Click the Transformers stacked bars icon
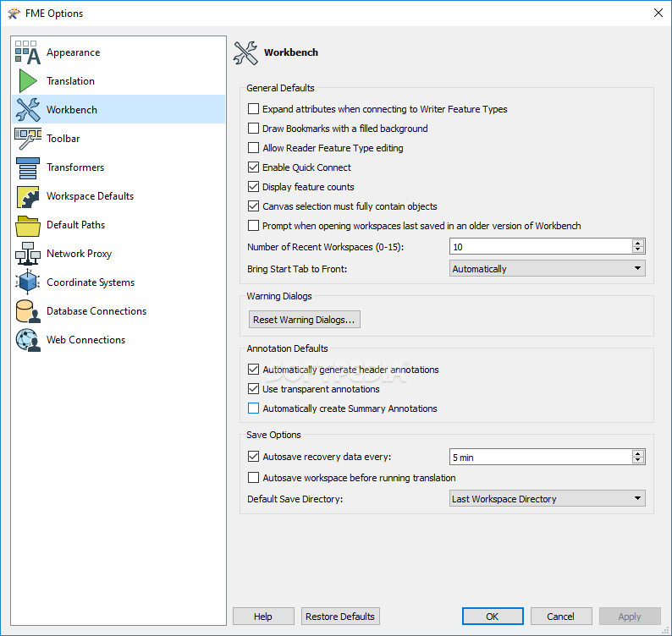This screenshot has height=636, width=672. click(x=28, y=167)
